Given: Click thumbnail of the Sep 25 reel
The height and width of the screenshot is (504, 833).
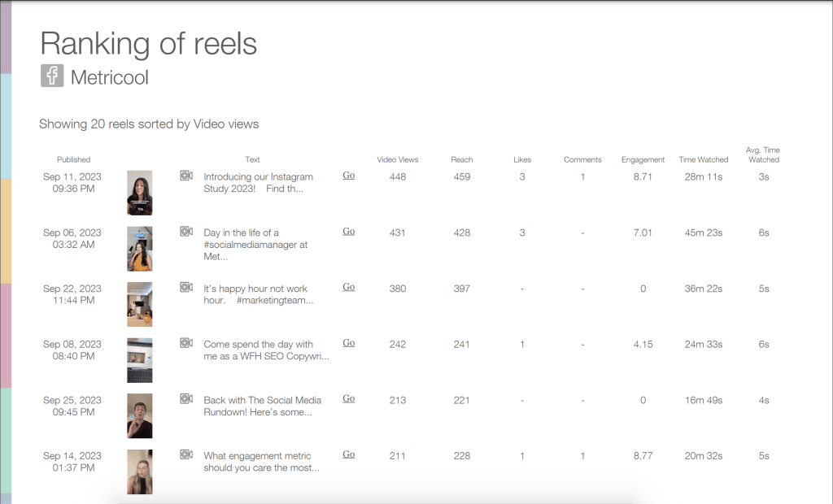Looking at the screenshot, I should pos(139,416).
